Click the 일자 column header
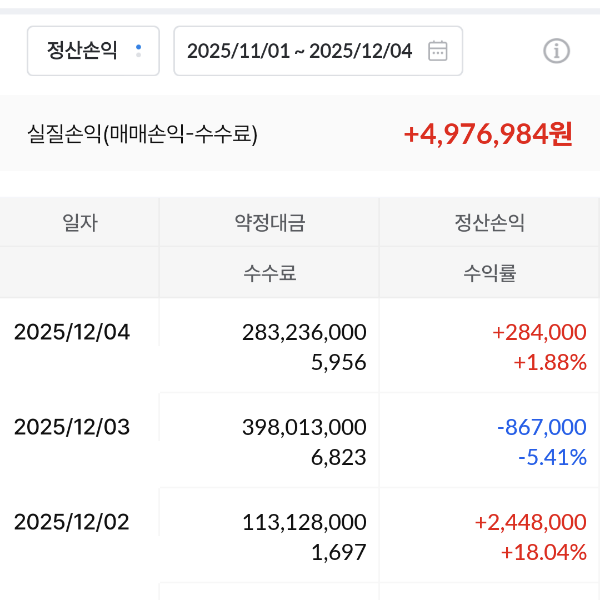Viewport: 600px width, 600px height. [x=80, y=223]
